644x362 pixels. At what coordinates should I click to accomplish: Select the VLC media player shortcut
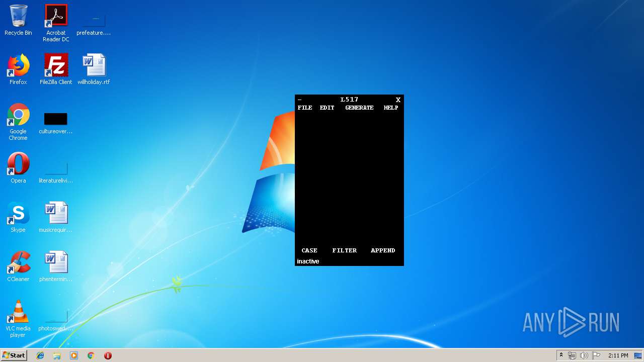point(18,319)
